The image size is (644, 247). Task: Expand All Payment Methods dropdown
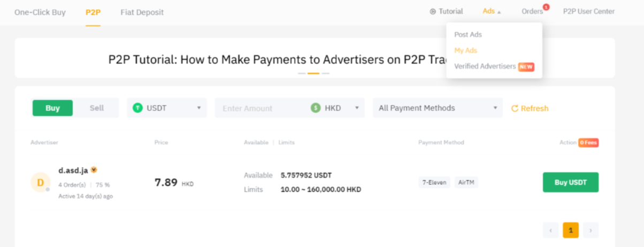[438, 108]
